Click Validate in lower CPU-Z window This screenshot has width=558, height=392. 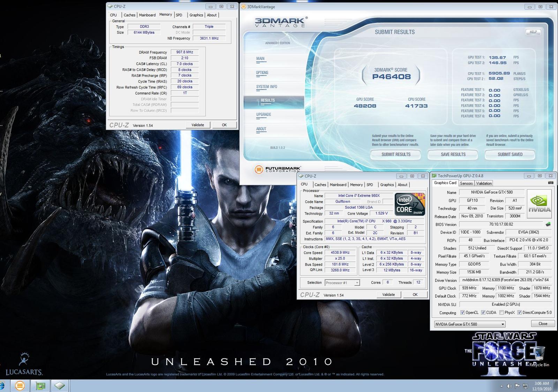[x=389, y=294]
